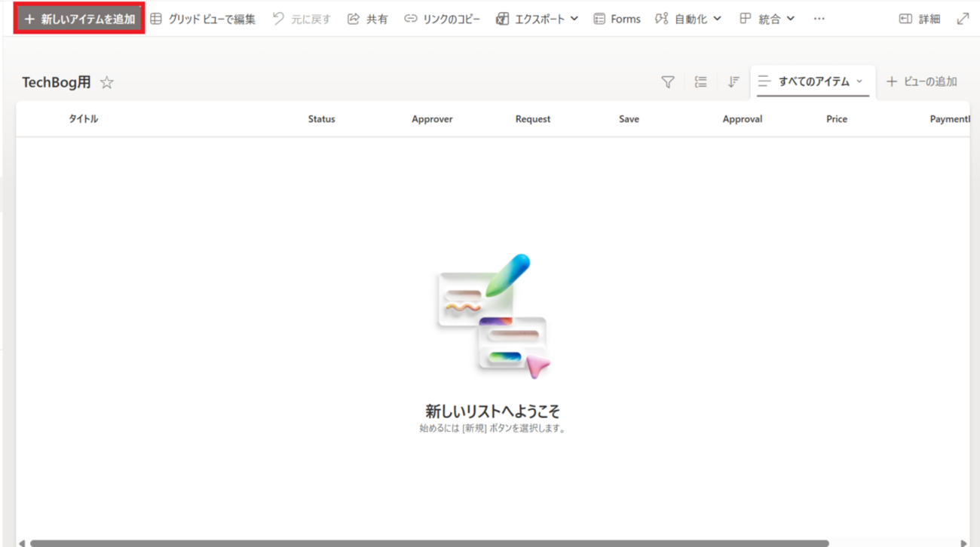Click the TechBog用 list title
Screen dimensions: 980x547
coord(57,83)
